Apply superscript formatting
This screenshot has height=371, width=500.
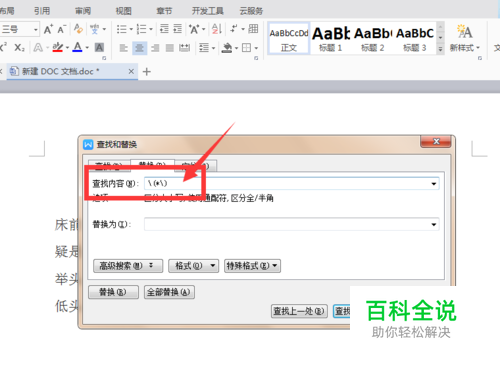[3, 47]
